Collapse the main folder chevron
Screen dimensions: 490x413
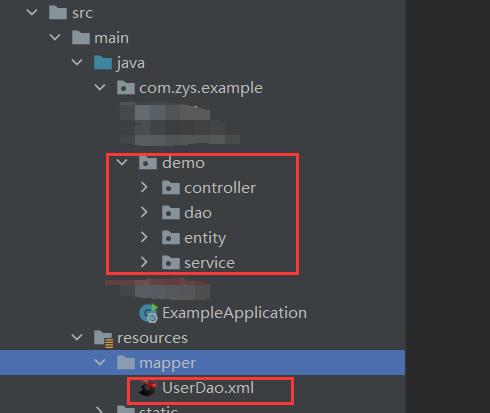click(55, 38)
